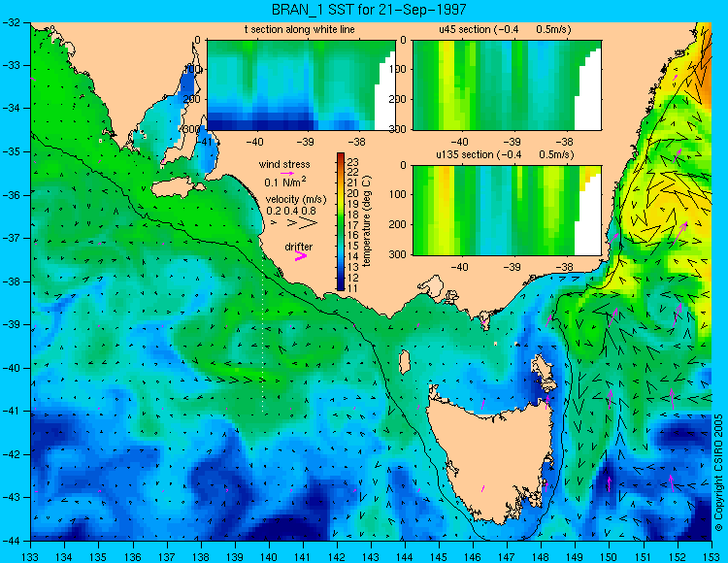The image size is (728, 563).
Task: Click the 153 longitude axis label
Action: point(711,556)
